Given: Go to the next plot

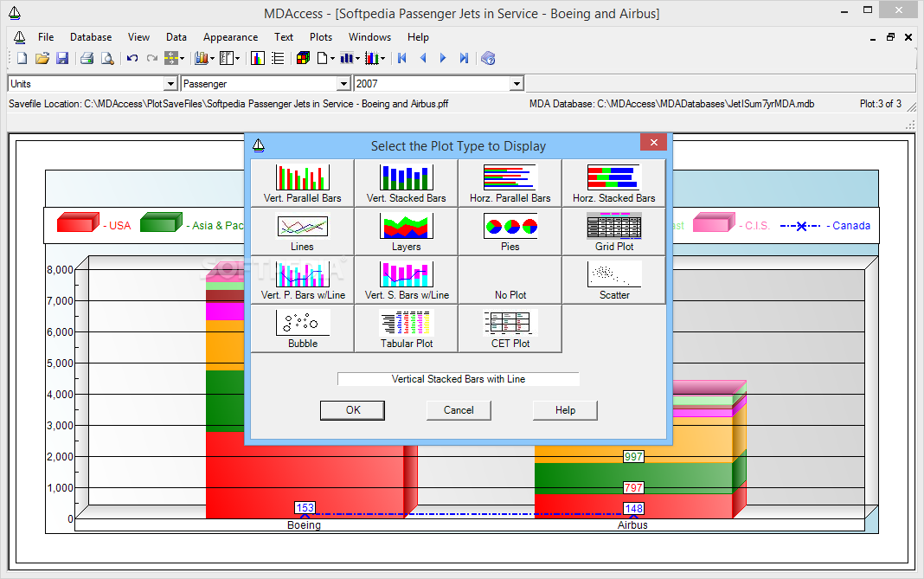Looking at the screenshot, I should [443, 58].
